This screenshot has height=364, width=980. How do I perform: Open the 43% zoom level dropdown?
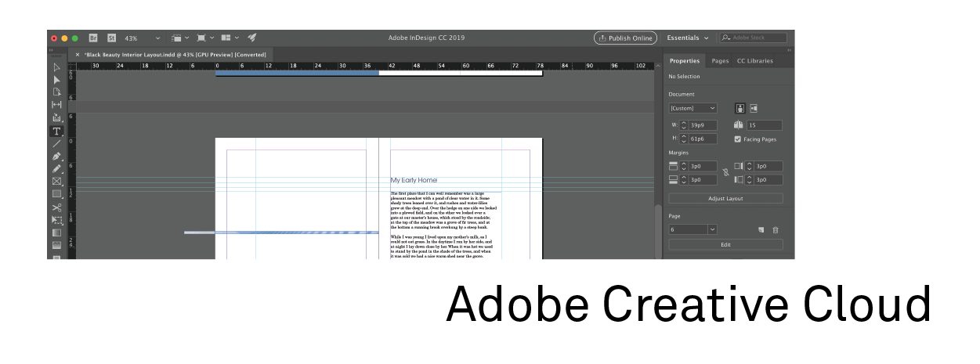pyautogui.click(x=157, y=38)
